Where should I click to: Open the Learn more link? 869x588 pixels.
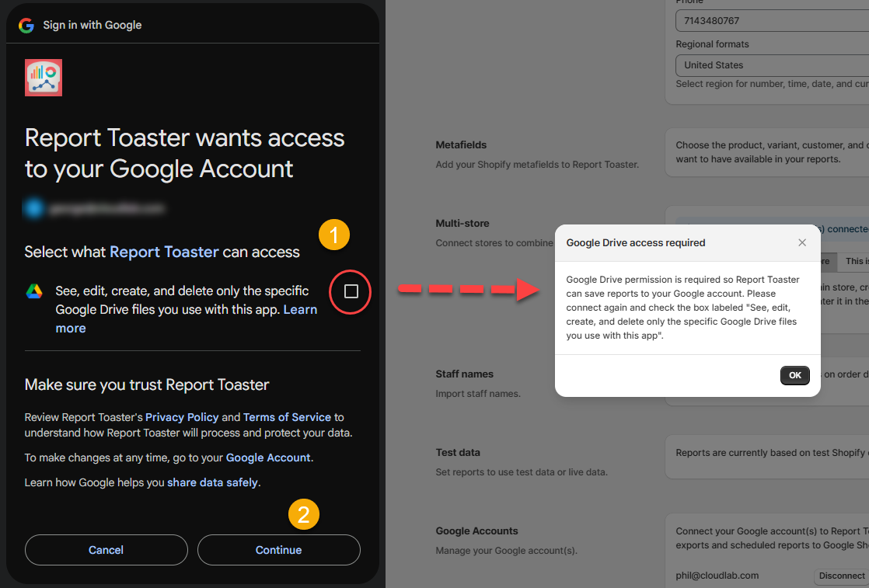[300, 309]
